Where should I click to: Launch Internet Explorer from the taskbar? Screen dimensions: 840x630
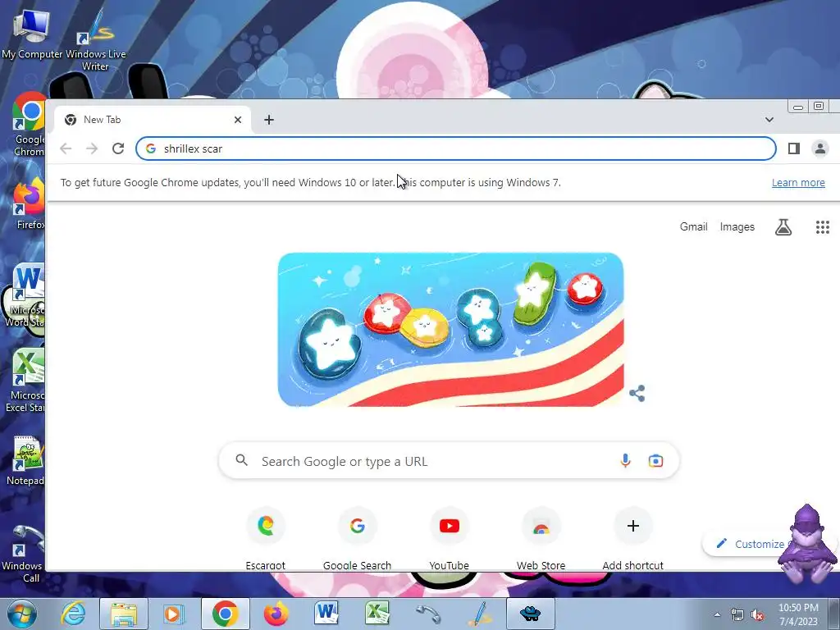(x=73, y=614)
